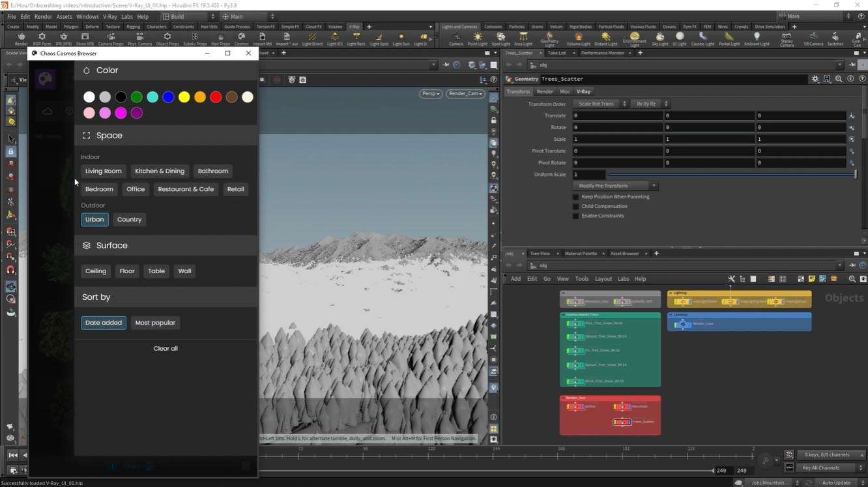The image size is (868, 487).
Task: Click Clear all filters link
Action: point(166,348)
